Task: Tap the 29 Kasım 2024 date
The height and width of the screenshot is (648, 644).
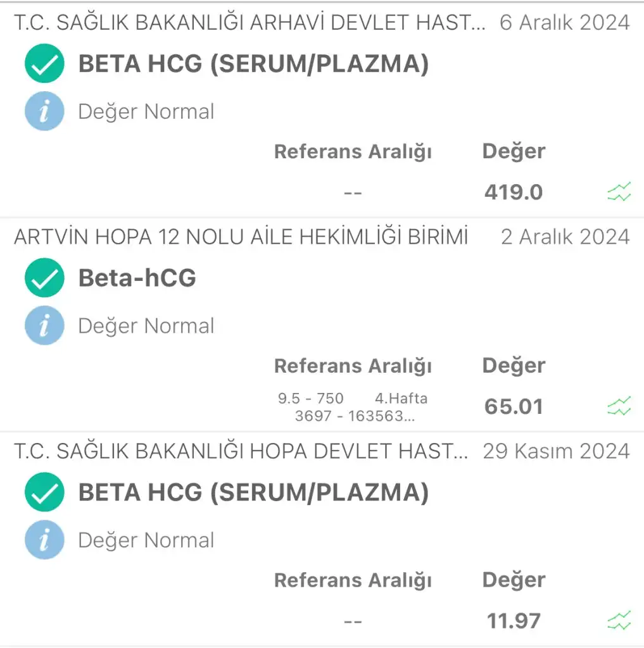Action: pos(556,451)
